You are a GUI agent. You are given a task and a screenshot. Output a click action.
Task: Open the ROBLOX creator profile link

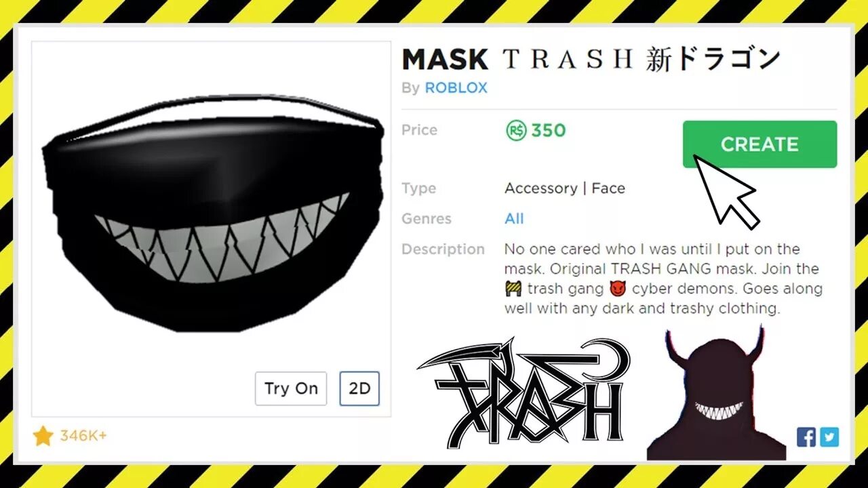click(456, 88)
